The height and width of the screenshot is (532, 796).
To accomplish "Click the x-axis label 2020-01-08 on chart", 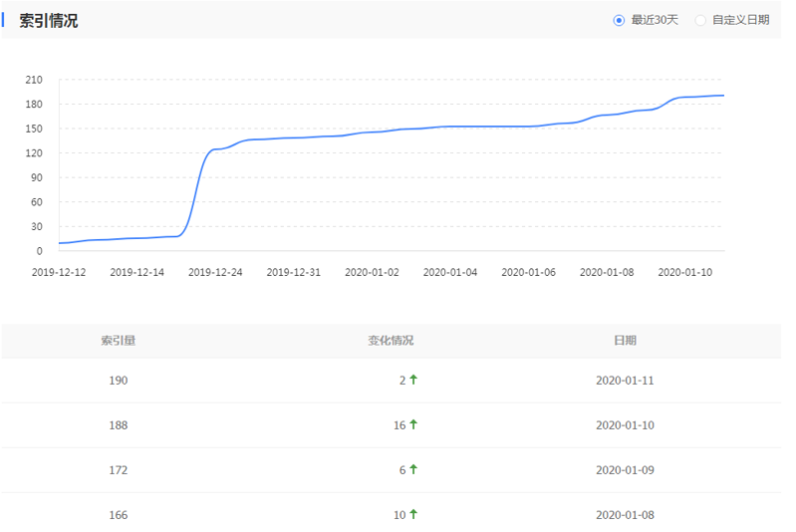I will pyautogui.click(x=607, y=272).
